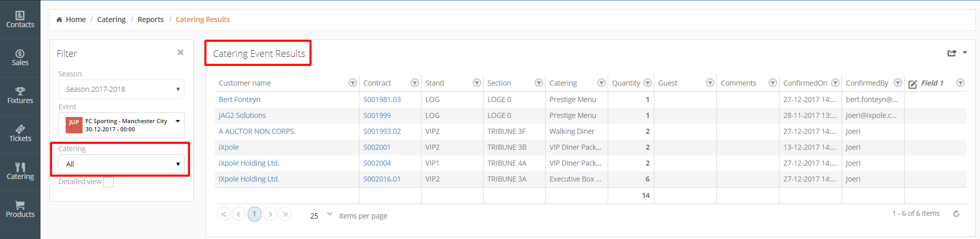Refresh the results grid
This screenshot has height=239, width=980.
[956, 214]
